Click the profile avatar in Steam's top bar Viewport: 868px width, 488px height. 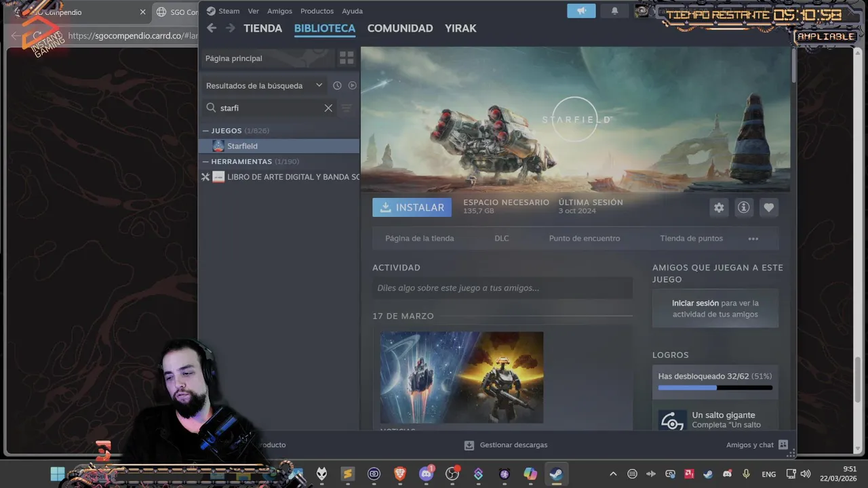(x=642, y=11)
